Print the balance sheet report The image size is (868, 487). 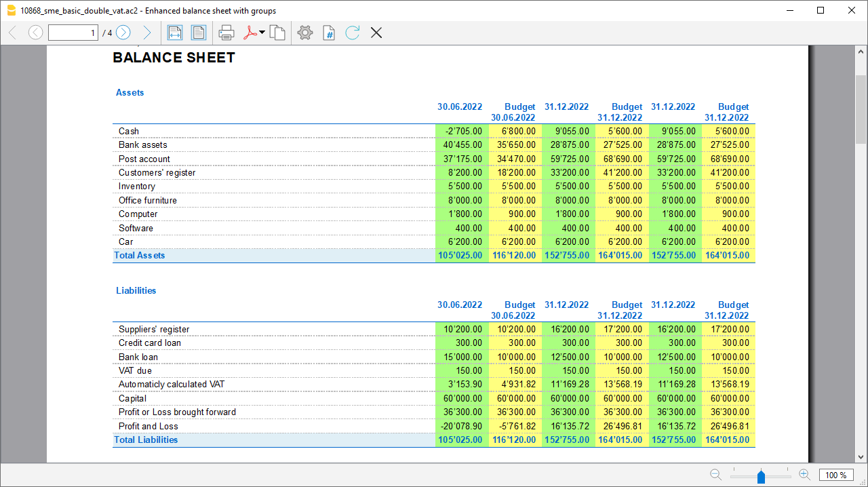pos(226,33)
